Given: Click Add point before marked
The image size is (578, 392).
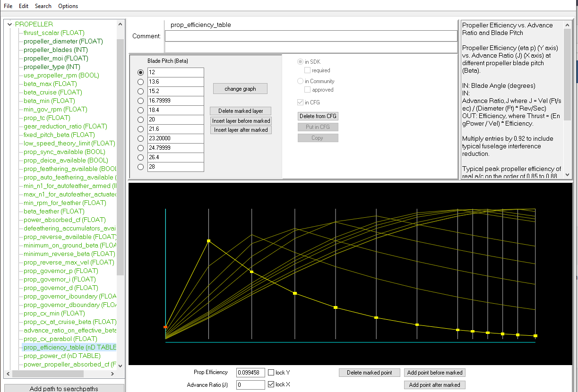Looking at the screenshot, I should tap(435, 373).
